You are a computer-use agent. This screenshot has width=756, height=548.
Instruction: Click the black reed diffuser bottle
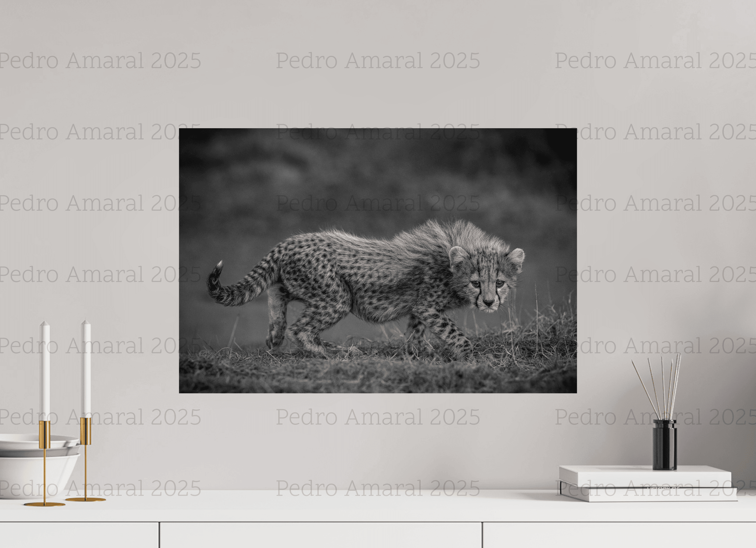pyautogui.click(x=664, y=445)
